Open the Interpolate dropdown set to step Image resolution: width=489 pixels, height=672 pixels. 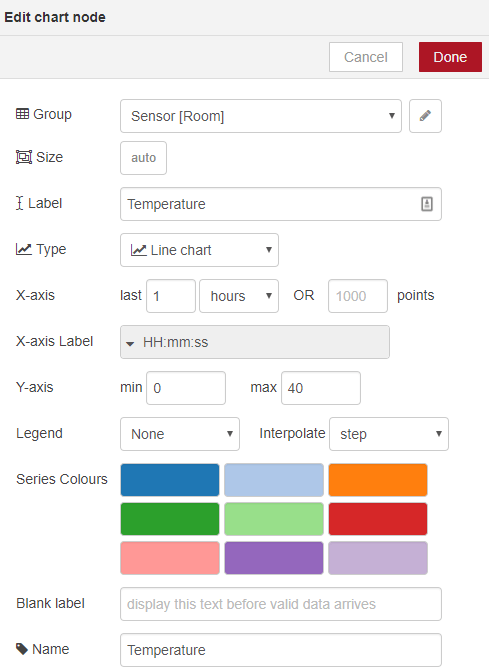[x=389, y=434]
